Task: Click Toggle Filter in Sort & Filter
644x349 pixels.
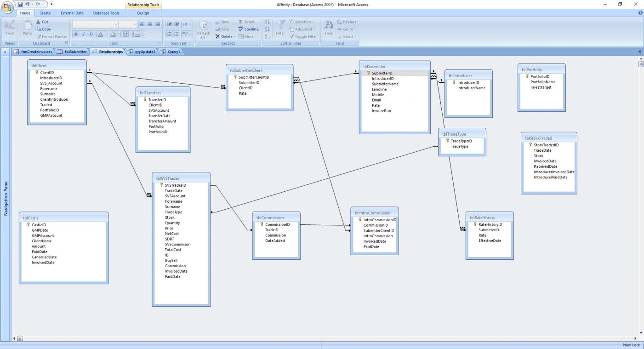Action: tap(303, 36)
